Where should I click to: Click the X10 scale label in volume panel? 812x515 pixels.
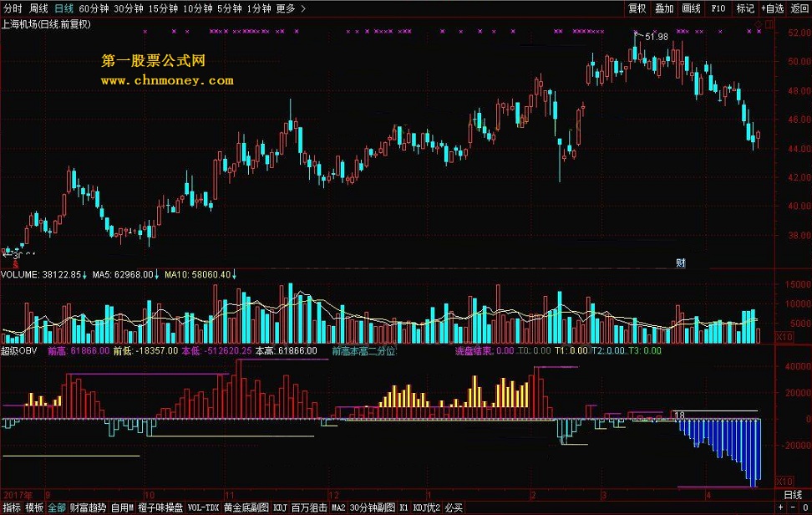[x=784, y=337]
